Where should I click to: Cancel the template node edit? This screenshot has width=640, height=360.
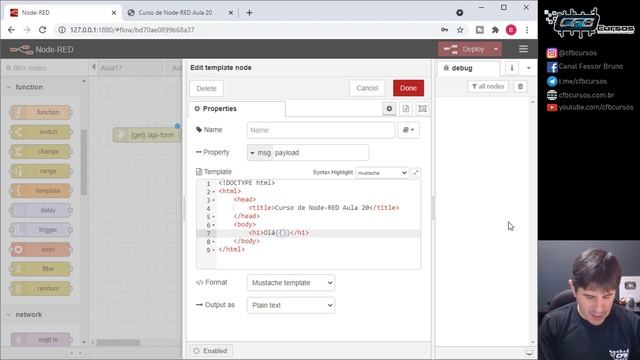367,88
